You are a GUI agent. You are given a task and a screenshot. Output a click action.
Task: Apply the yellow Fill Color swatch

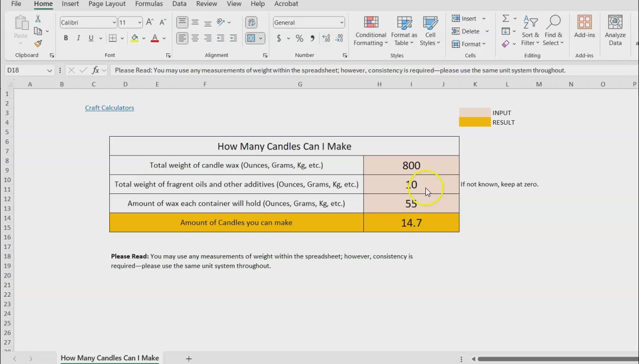tap(134, 38)
